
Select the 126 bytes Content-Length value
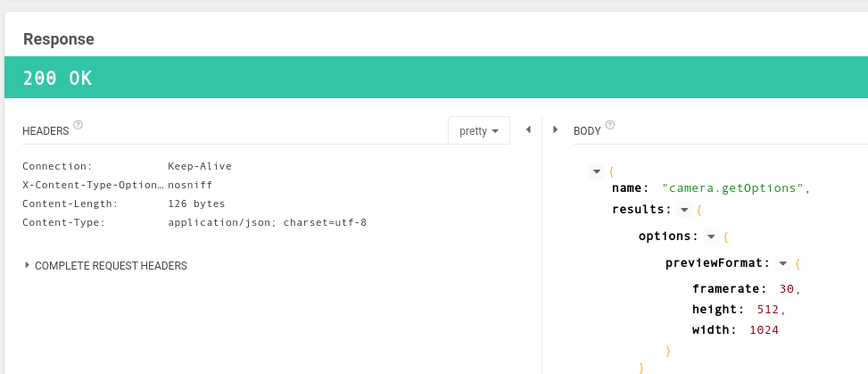(x=196, y=204)
